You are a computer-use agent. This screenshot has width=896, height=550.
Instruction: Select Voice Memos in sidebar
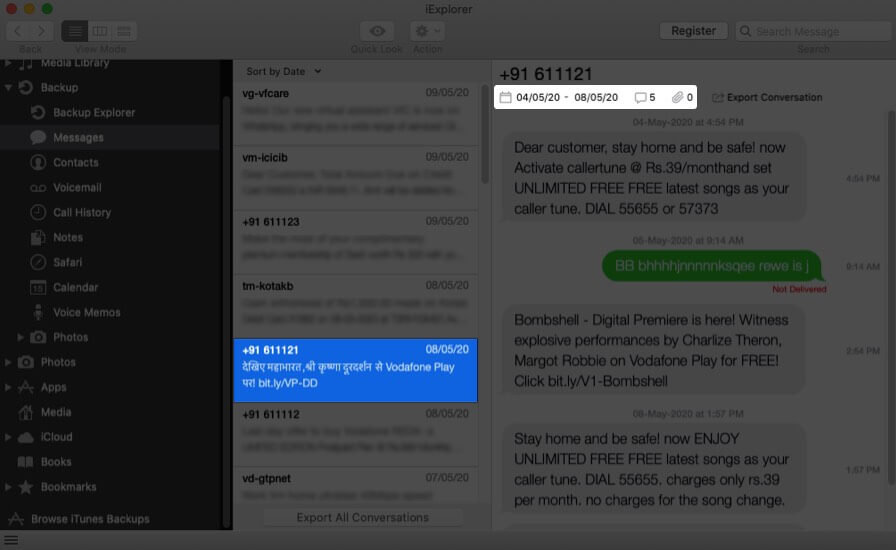click(x=86, y=312)
